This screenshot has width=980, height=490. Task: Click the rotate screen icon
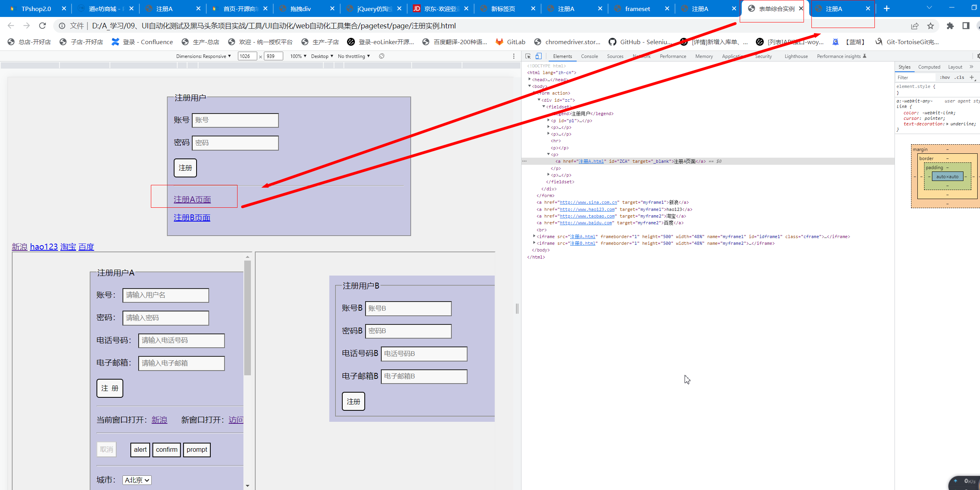[382, 56]
